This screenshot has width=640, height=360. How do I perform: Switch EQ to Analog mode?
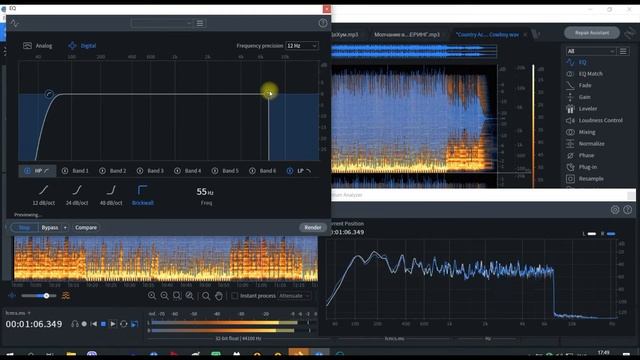click(38, 46)
